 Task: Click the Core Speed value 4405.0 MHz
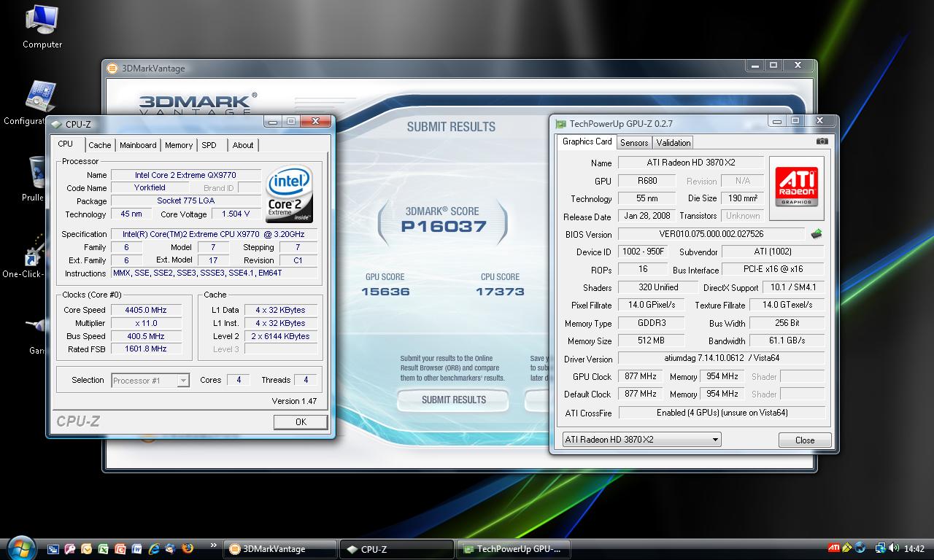pos(146,310)
